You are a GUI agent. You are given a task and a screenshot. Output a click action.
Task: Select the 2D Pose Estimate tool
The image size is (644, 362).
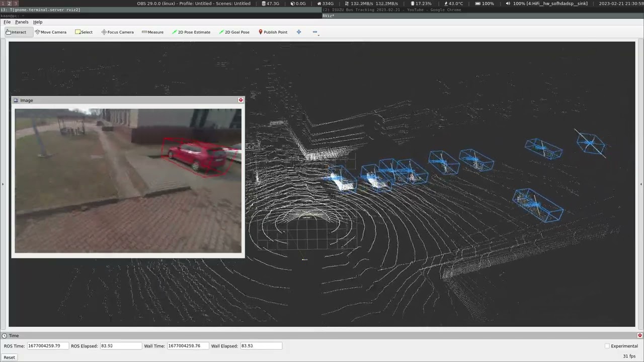pos(191,32)
